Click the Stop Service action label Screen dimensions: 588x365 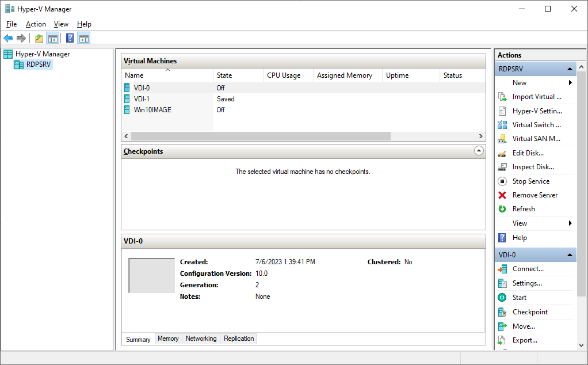coord(531,181)
